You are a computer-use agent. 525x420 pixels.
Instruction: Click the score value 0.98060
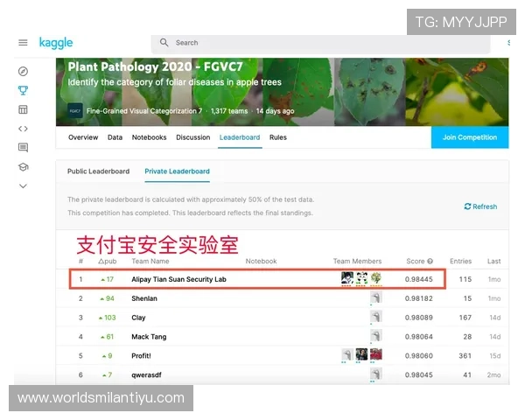pos(419,356)
